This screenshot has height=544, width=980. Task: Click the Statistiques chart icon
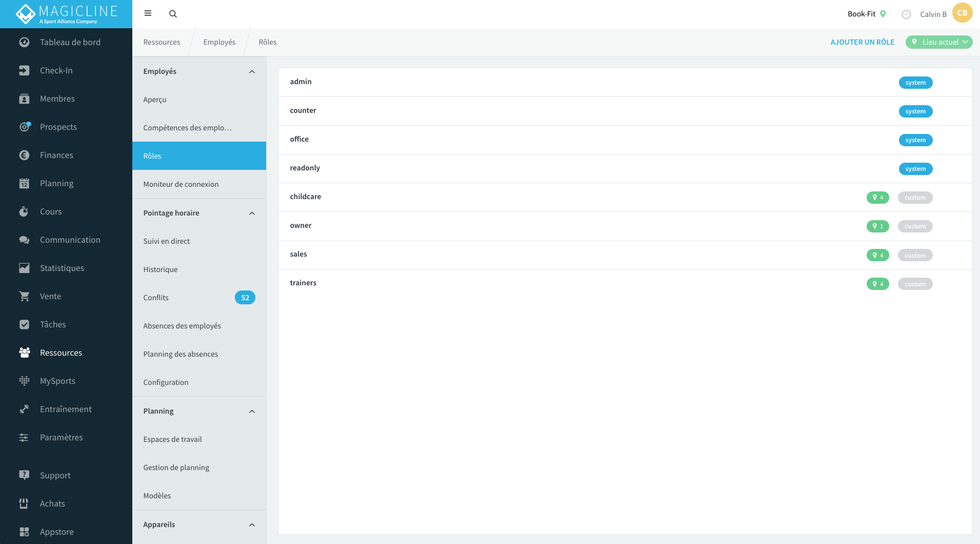pyautogui.click(x=24, y=268)
